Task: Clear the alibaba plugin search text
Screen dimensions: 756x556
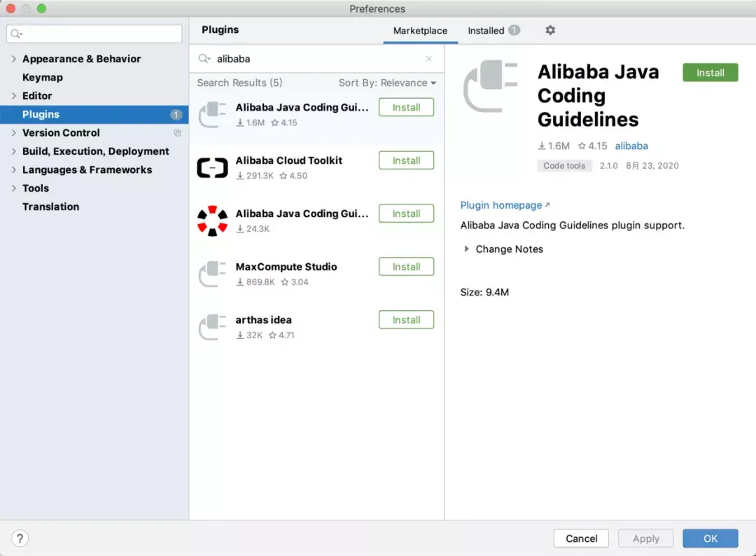Action: click(428, 59)
